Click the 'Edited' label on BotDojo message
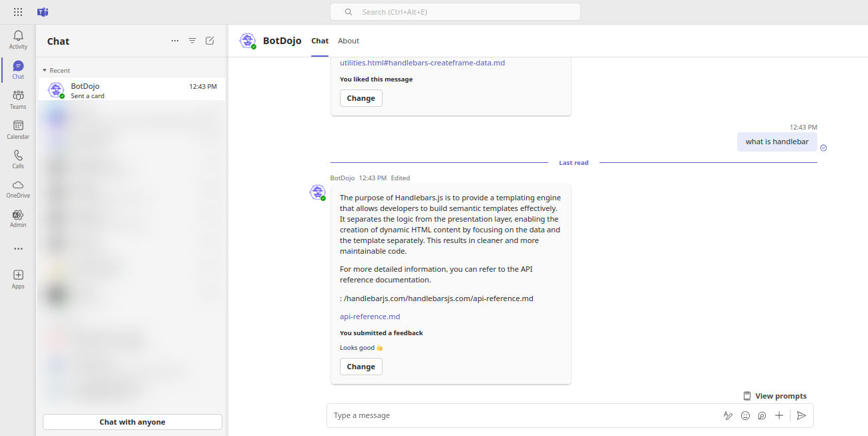Viewport: 868px width, 436px height. click(401, 178)
